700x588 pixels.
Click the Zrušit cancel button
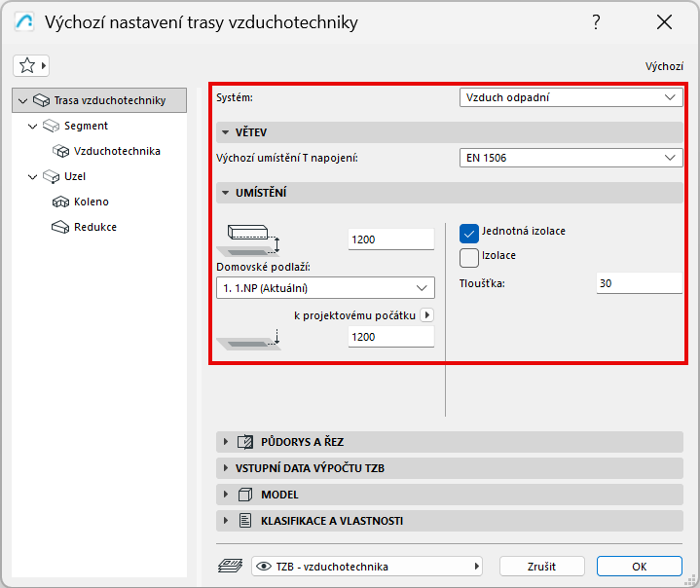[542, 567]
